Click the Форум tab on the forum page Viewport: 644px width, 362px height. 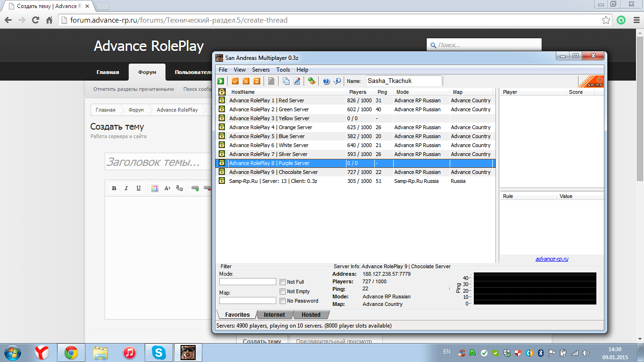tap(147, 72)
